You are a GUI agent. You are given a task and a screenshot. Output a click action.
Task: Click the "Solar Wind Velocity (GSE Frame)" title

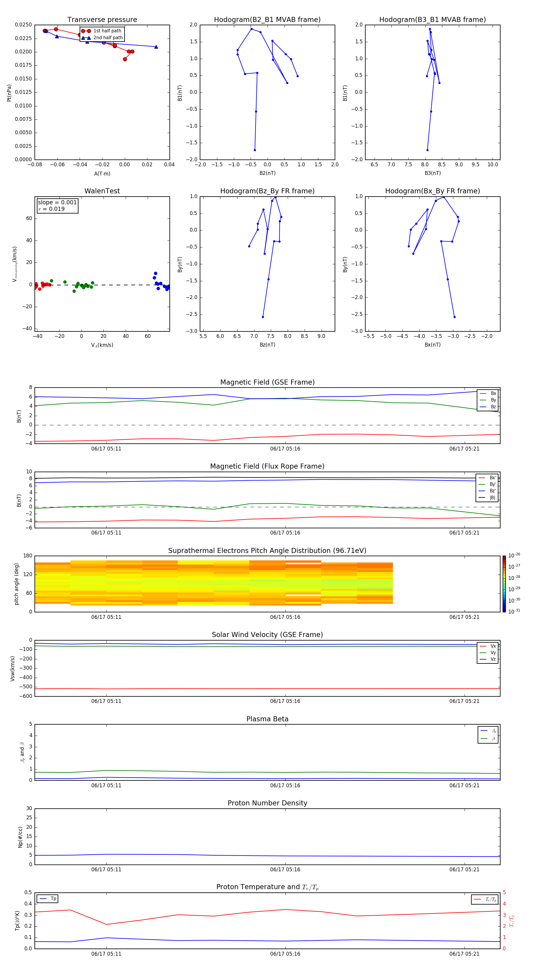click(267, 635)
